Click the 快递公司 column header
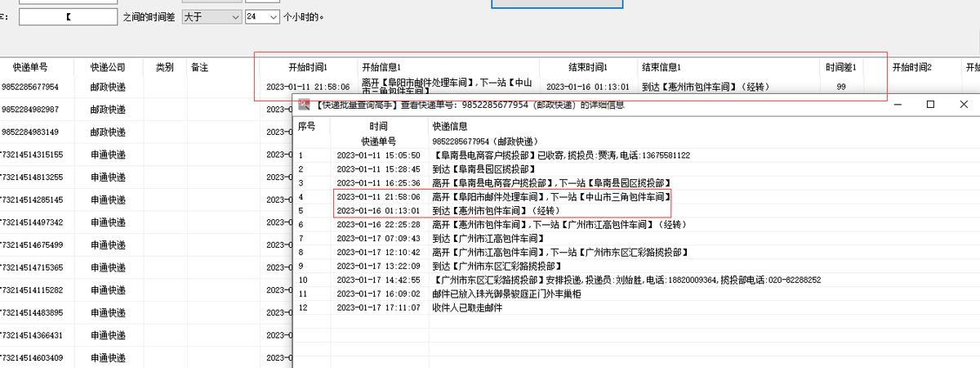Screen dimensions: 980x368 tap(108, 67)
